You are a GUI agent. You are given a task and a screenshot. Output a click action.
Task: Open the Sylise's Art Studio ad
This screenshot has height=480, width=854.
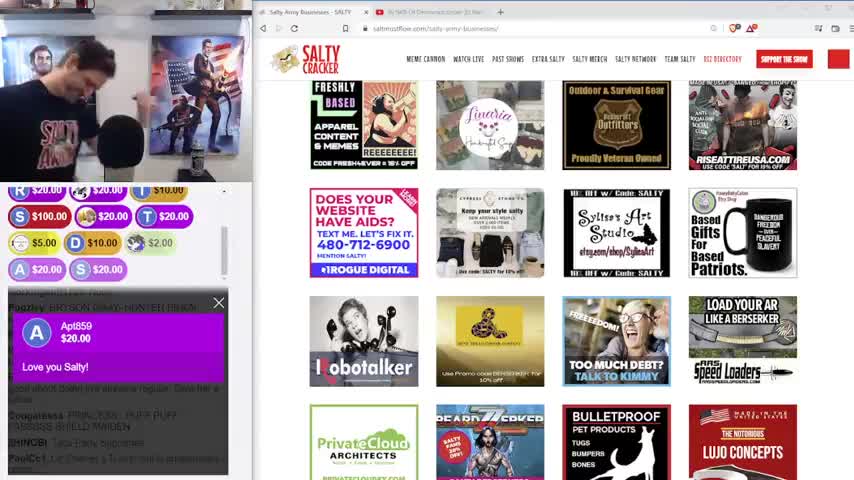(617, 233)
